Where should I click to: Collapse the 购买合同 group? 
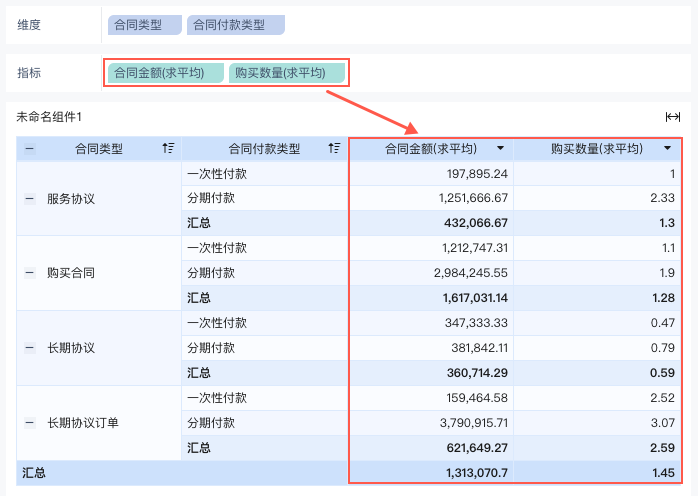pyautogui.click(x=29, y=272)
